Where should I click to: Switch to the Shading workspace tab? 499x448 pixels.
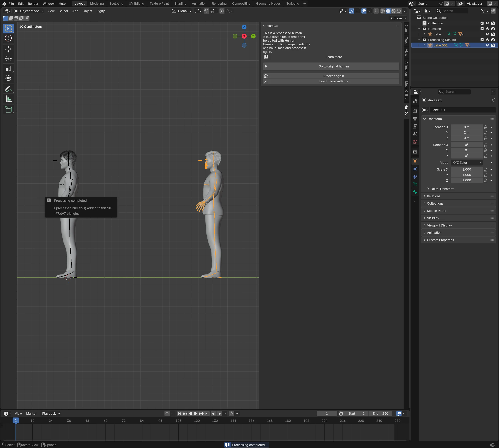pyautogui.click(x=180, y=4)
